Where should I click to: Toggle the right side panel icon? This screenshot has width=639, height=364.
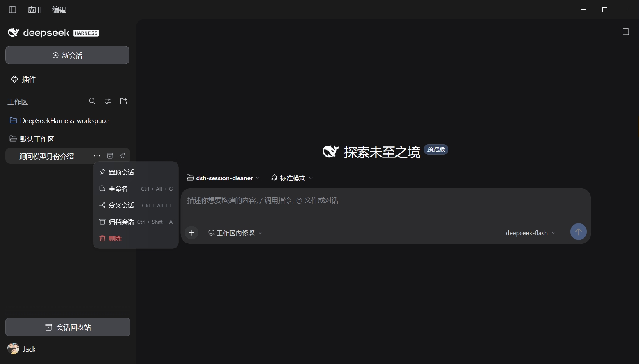click(x=626, y=32)
